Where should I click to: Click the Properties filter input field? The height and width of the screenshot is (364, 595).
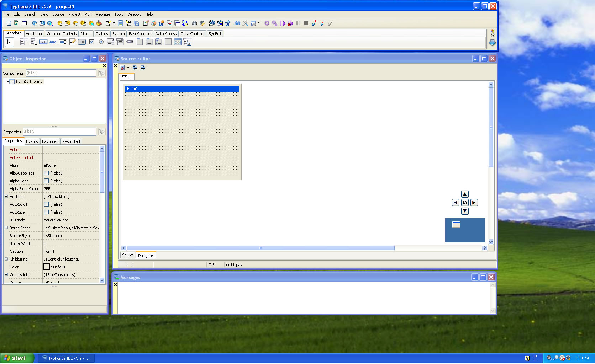(59, 132)
